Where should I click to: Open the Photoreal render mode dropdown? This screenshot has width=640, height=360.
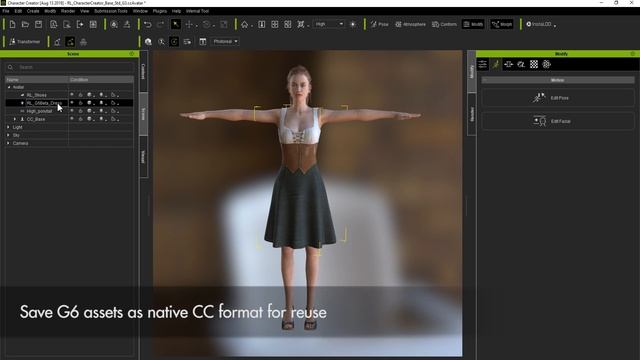[225, 42]
